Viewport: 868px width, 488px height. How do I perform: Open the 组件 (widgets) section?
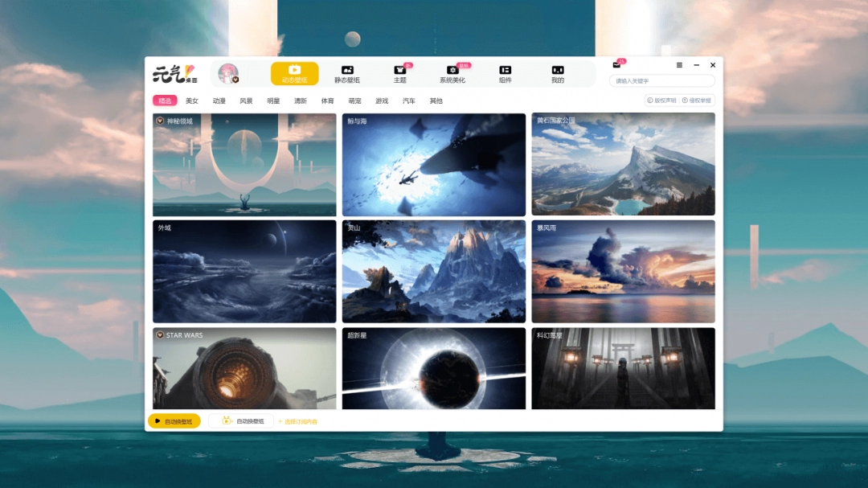click(x=505, y=74)
